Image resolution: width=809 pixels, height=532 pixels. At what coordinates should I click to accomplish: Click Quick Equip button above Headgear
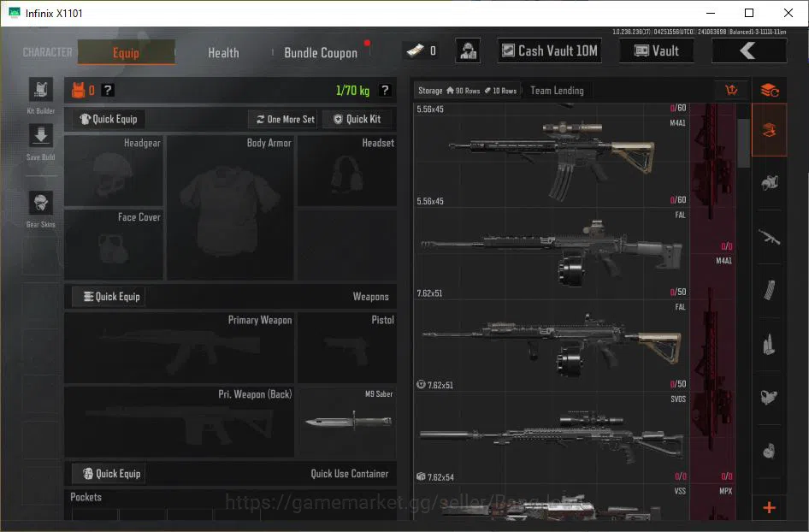109,119
